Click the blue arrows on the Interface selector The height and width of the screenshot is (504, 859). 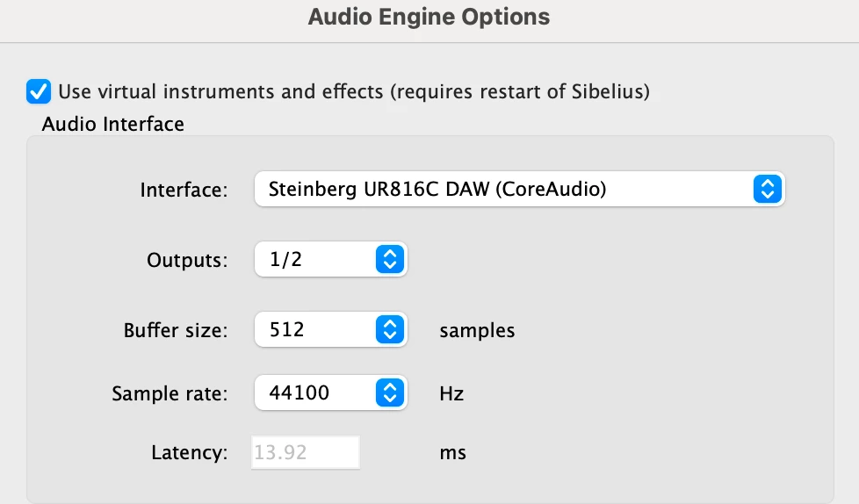tap(767, 189)
